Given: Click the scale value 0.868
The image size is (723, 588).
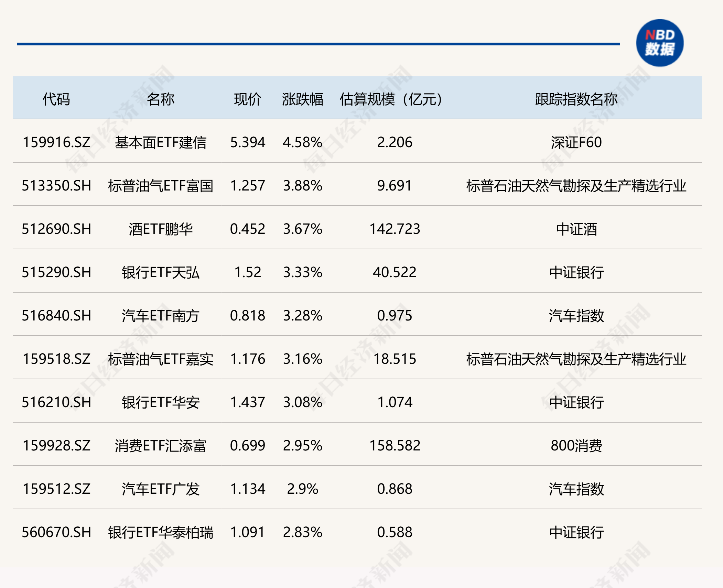Looking at the screenshot, I should click(x=395, y=489).
